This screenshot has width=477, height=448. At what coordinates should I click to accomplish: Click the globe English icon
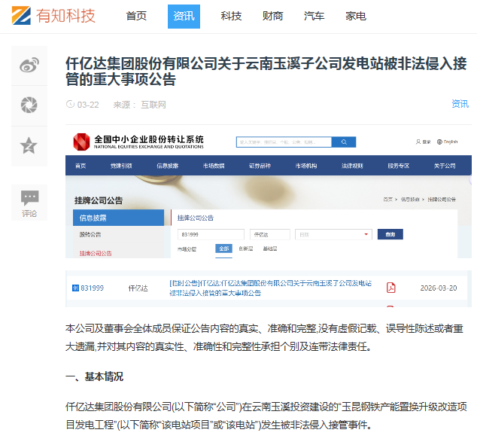coord(439,142)
